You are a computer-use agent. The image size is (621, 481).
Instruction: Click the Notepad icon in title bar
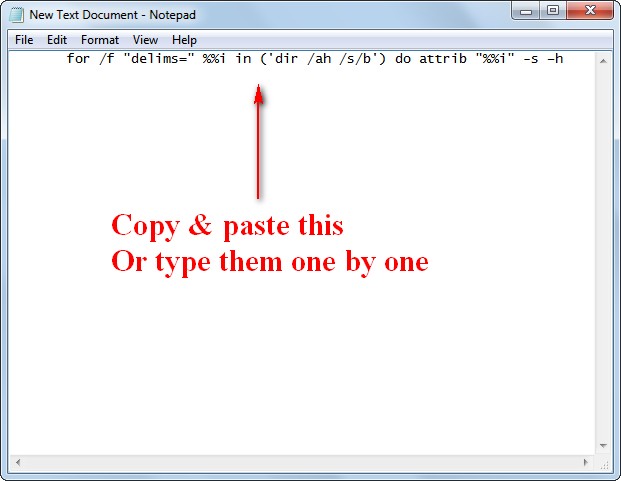coord(17,15)
